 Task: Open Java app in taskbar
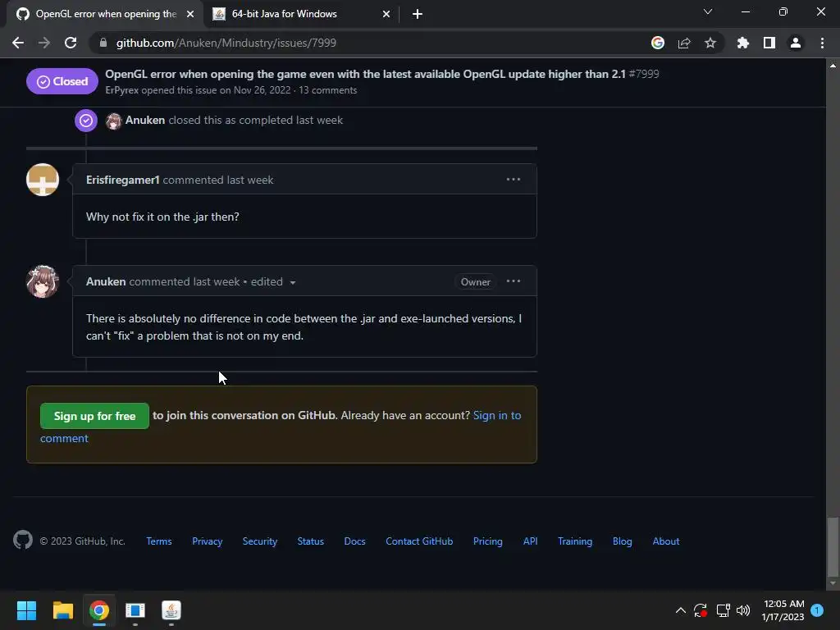pyautogui.click(x=171, y=610)
